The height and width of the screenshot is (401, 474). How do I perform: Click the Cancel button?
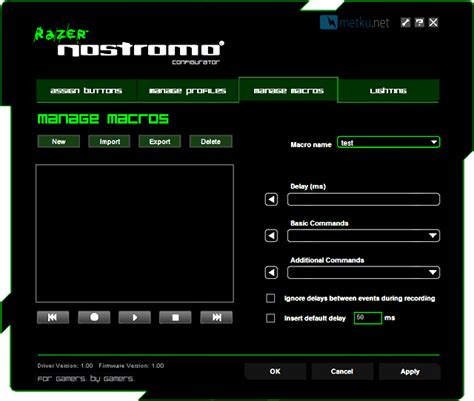(342, 371)
